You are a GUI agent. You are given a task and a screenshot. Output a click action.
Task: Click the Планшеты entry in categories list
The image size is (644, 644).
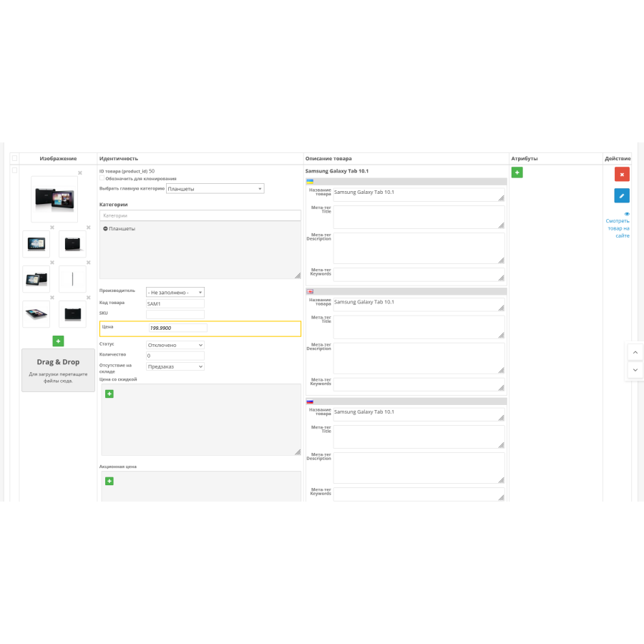(x=122, y=229)
